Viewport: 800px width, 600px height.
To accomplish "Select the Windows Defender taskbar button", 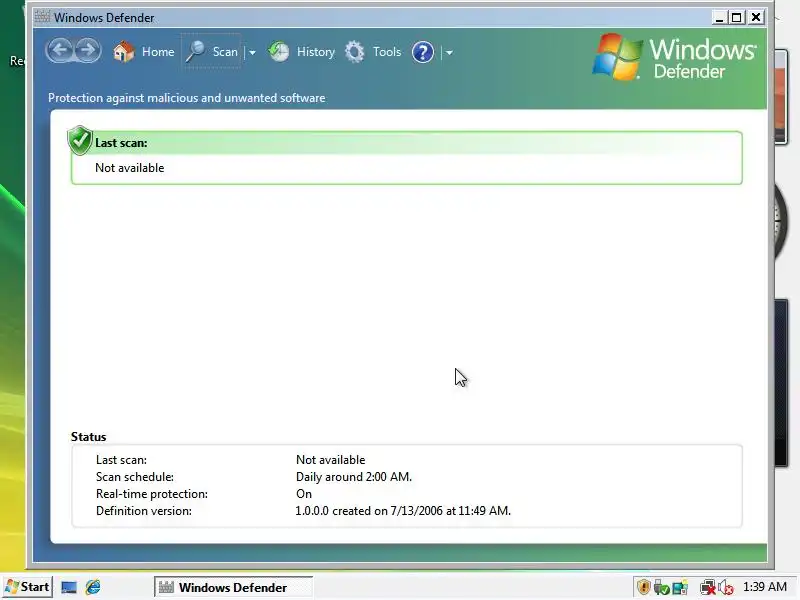I will (233, 587).
